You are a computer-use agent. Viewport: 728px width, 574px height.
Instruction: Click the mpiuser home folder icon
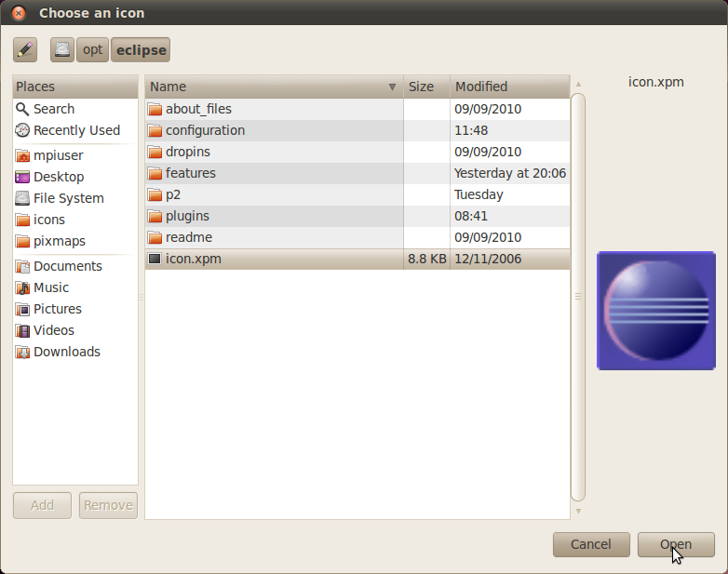coord(22,155)
